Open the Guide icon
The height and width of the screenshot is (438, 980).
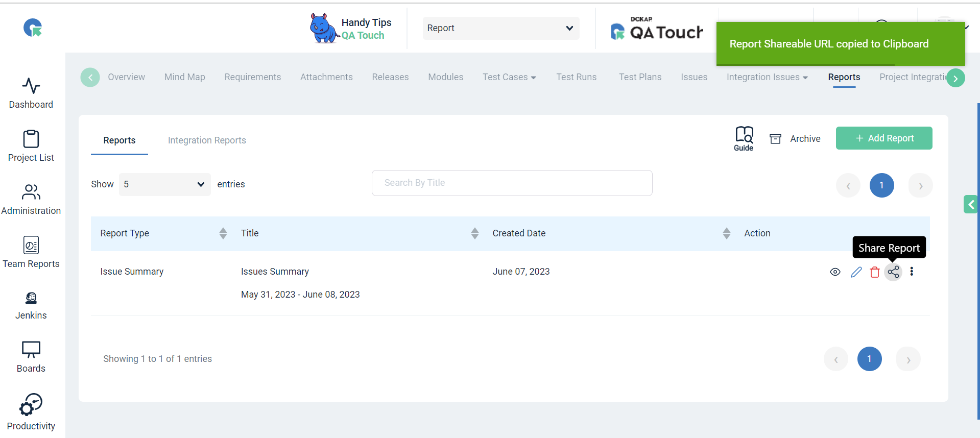(744, 138)
